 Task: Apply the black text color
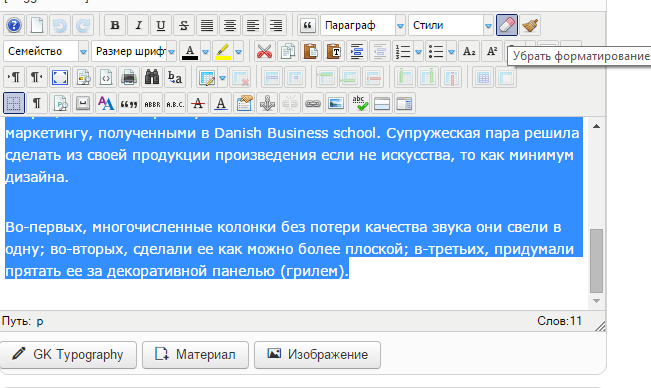[x=190, y=51]
